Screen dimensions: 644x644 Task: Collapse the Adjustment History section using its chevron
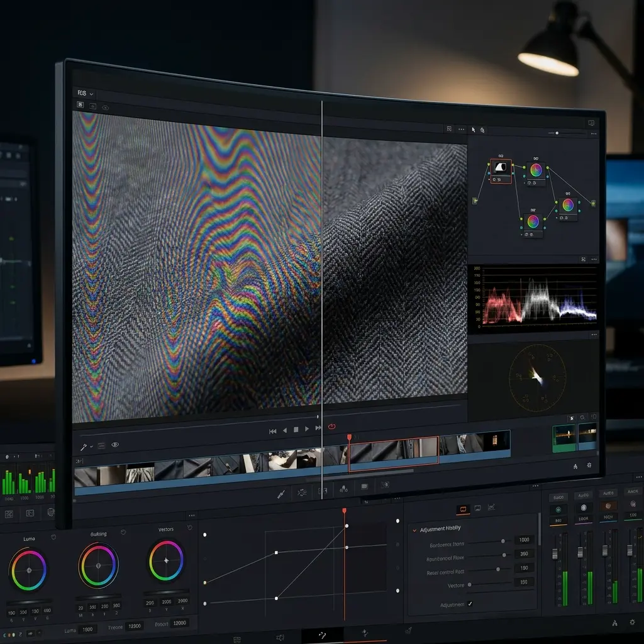pos(414,529)
